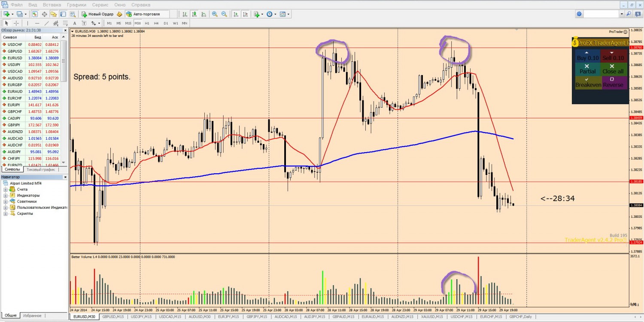
Task: Expand the Советники tree node
Action: pyautogui.click(x=6, y=201)
